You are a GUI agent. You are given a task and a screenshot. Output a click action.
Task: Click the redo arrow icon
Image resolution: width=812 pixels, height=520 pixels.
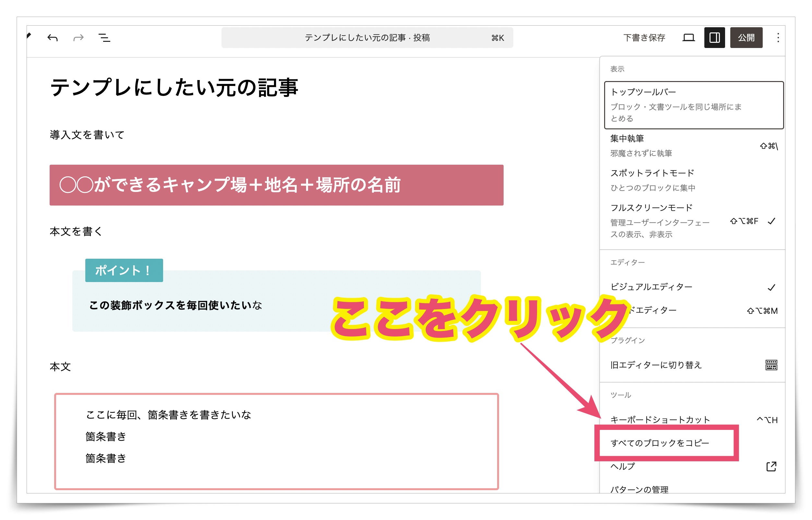78,38
